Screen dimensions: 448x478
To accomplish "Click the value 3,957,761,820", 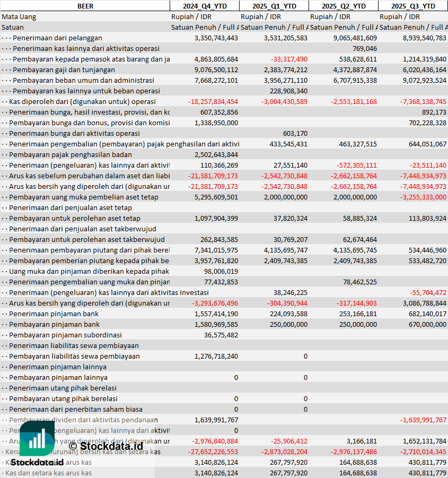I will (216, 261).
